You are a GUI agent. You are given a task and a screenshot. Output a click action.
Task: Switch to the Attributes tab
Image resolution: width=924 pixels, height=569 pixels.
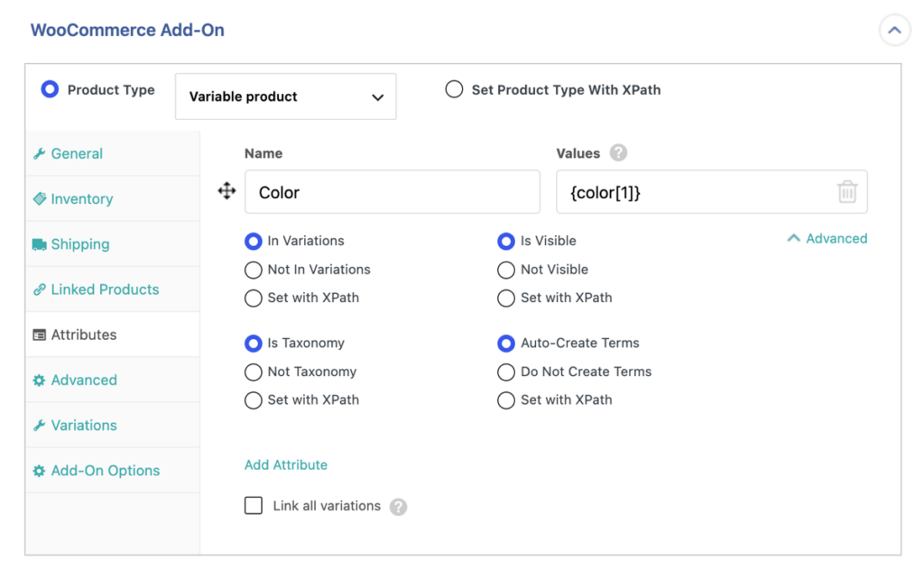click(112, 335)
